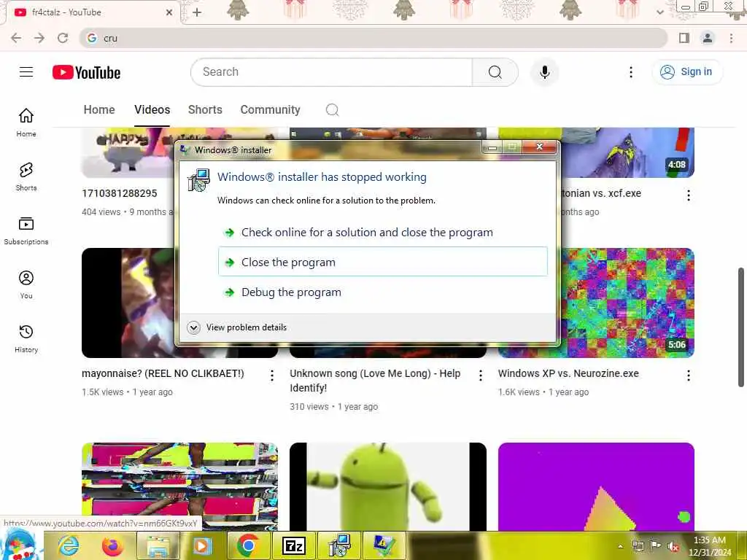Show hidden system tray icons

point(620,546)
